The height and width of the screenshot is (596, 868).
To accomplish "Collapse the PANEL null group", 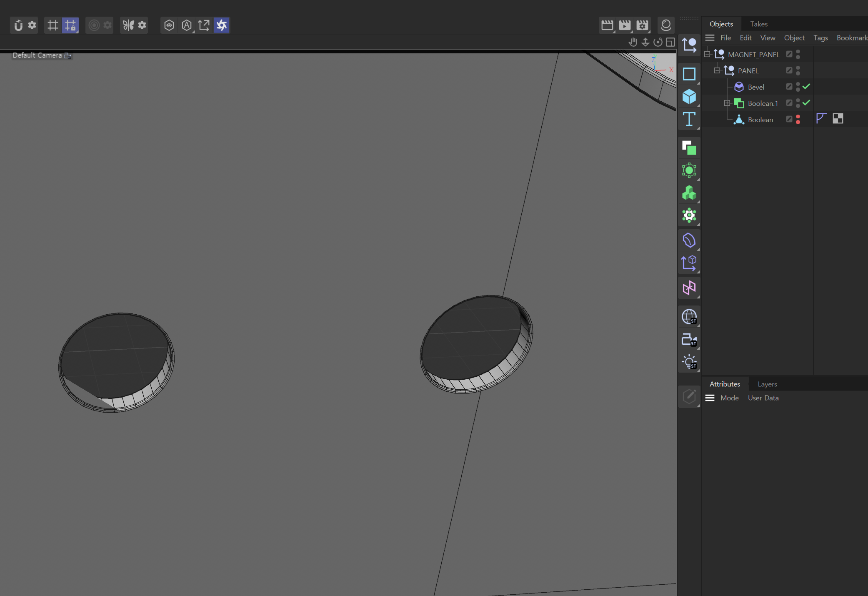I will [x=717, y=71].
